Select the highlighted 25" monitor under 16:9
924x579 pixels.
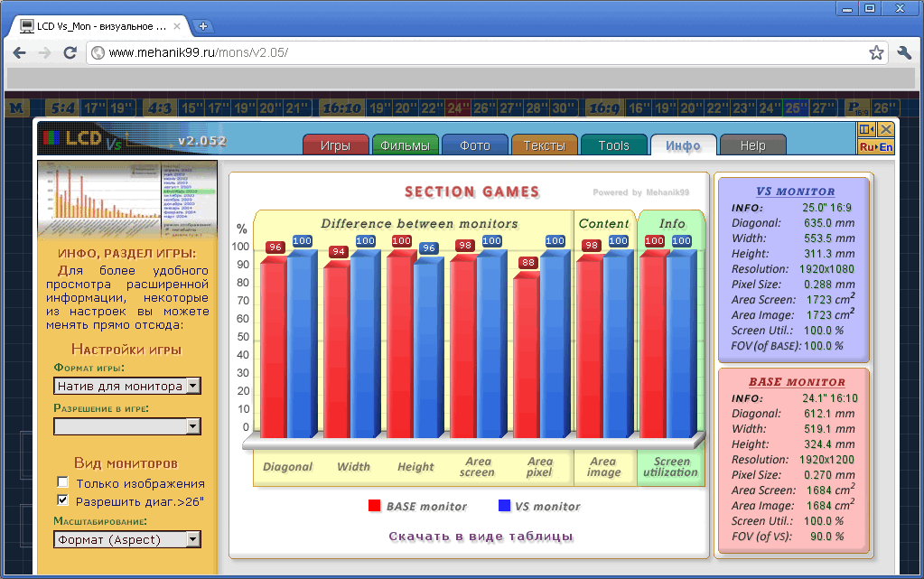pyautogui.click(x=796, y=107)
